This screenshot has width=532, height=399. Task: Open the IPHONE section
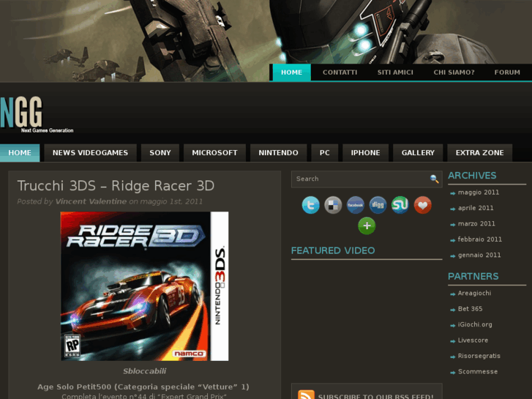point(365,153)
